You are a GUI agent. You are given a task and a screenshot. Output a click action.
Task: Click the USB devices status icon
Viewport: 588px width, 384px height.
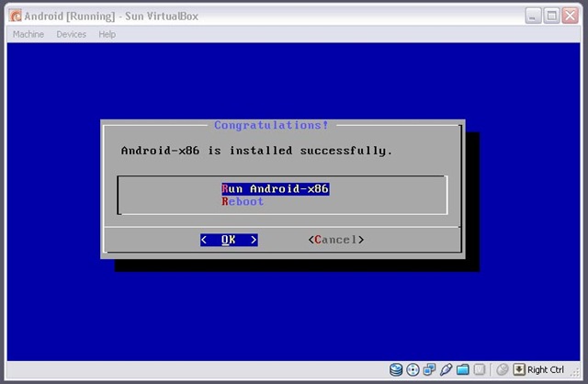pyautogui.click(x=446, y=369)
